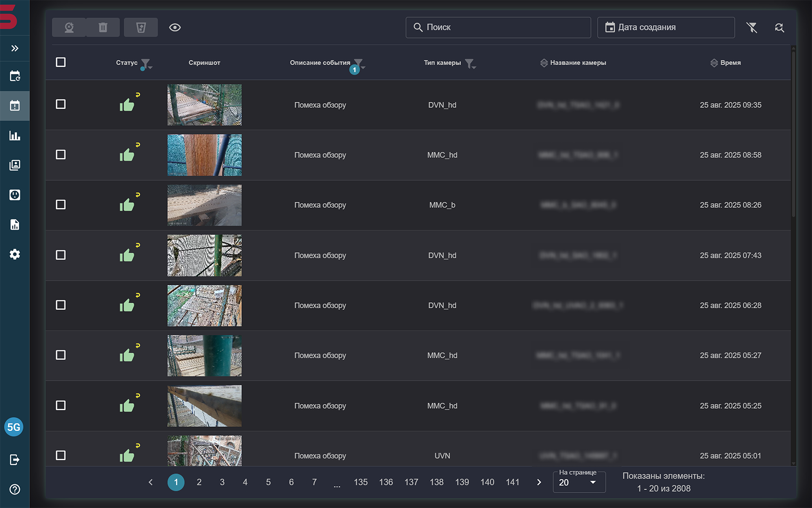Open the analytics bar chart sidebar icon
The image size is (812, 508).
coord(15,136)
